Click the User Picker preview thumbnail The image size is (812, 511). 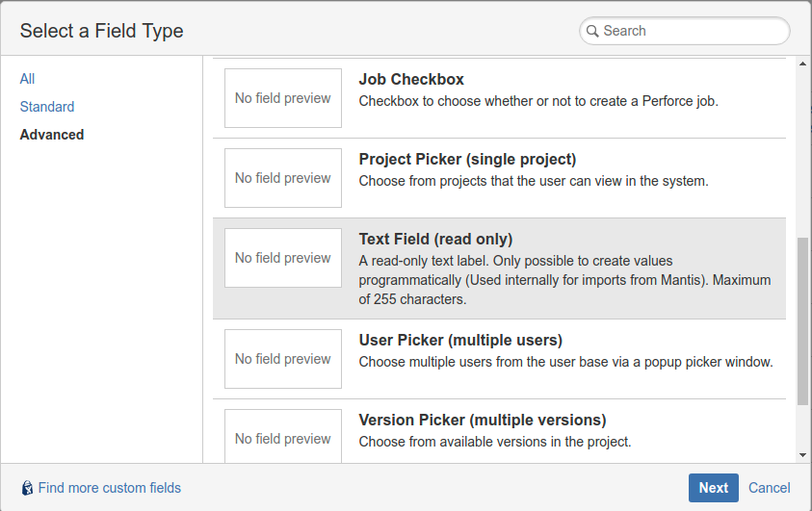(x=283, y=359)
